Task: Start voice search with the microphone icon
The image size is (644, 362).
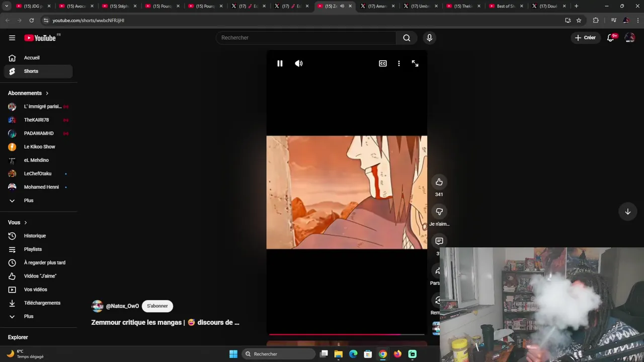Action: click(x=429, y=38)
